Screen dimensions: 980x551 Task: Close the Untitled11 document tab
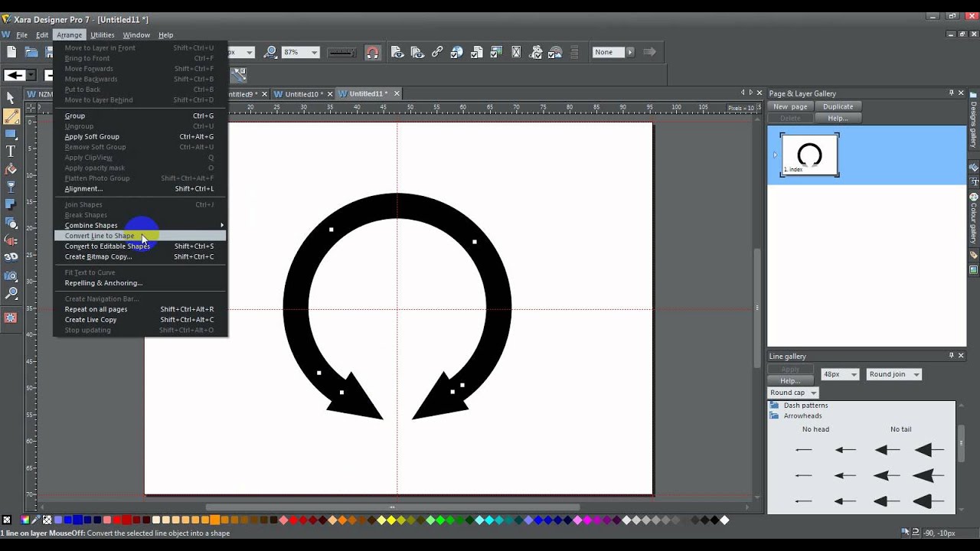click(396, 93)
